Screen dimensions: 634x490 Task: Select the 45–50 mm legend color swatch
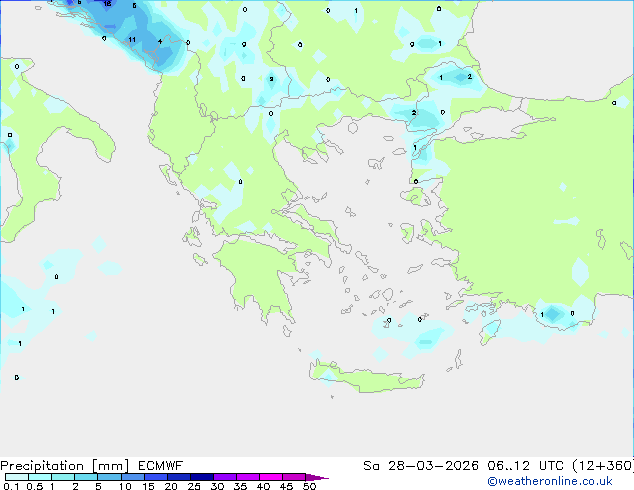294,477
